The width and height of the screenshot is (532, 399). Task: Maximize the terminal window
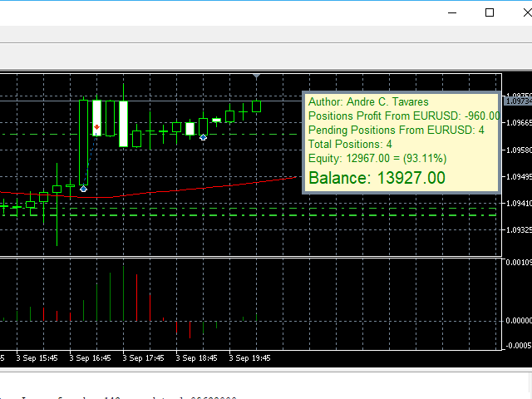coord(490,12)
